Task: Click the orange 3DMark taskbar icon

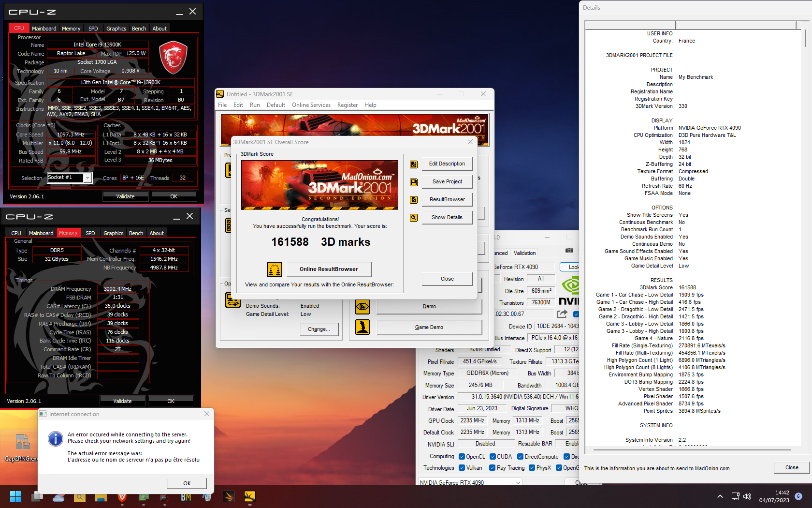Action: click(x=229, y=496)
